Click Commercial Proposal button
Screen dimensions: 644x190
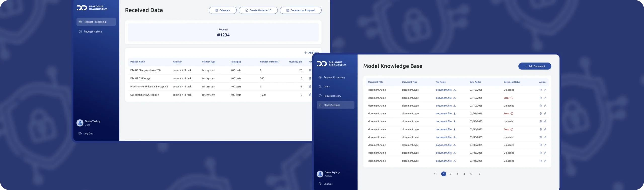(x=301, y=10)
